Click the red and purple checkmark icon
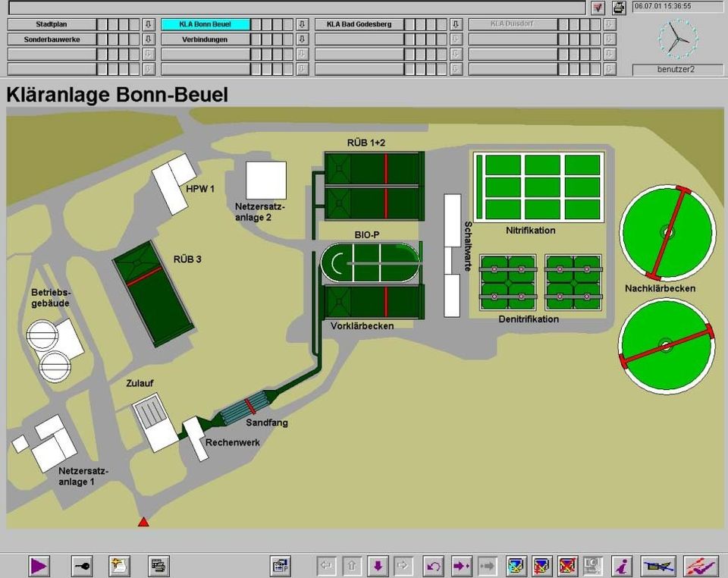Viewport: 728px width, 578px height. point(700,566)
